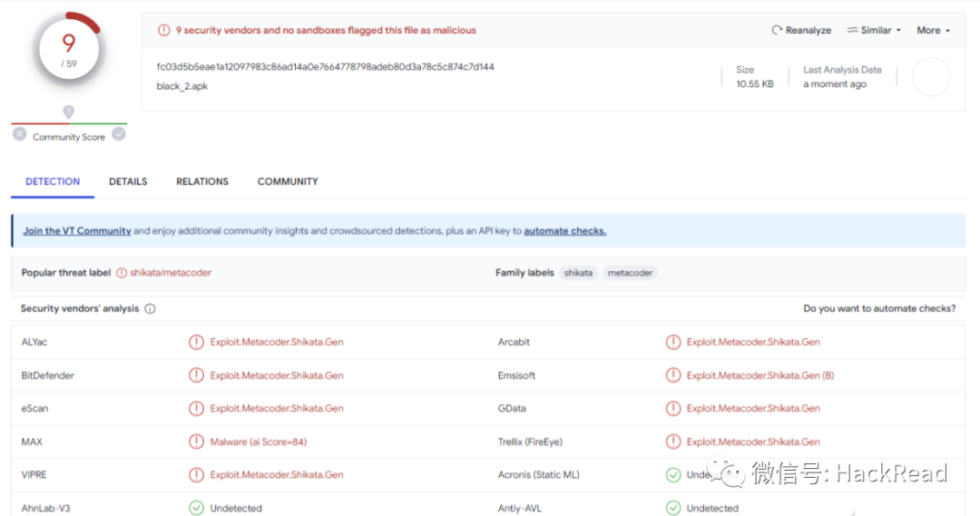Image resolution: width=980 pixels, height=516 pixels.
Task: Click the BitDefender vendor name
Action: (47, 375)
